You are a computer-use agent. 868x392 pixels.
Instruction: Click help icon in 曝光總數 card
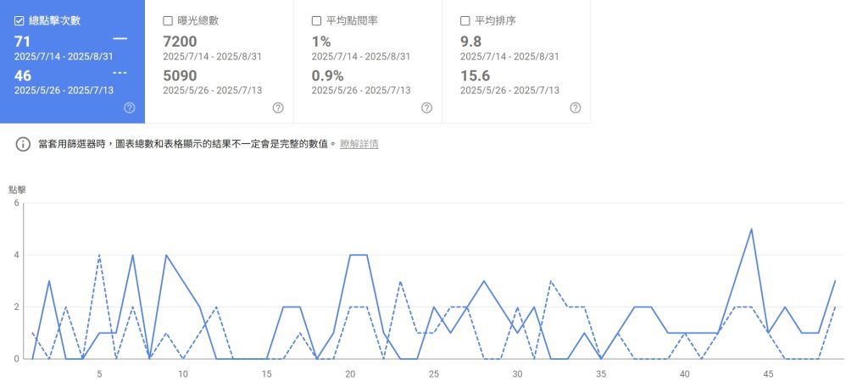point(278,108)
